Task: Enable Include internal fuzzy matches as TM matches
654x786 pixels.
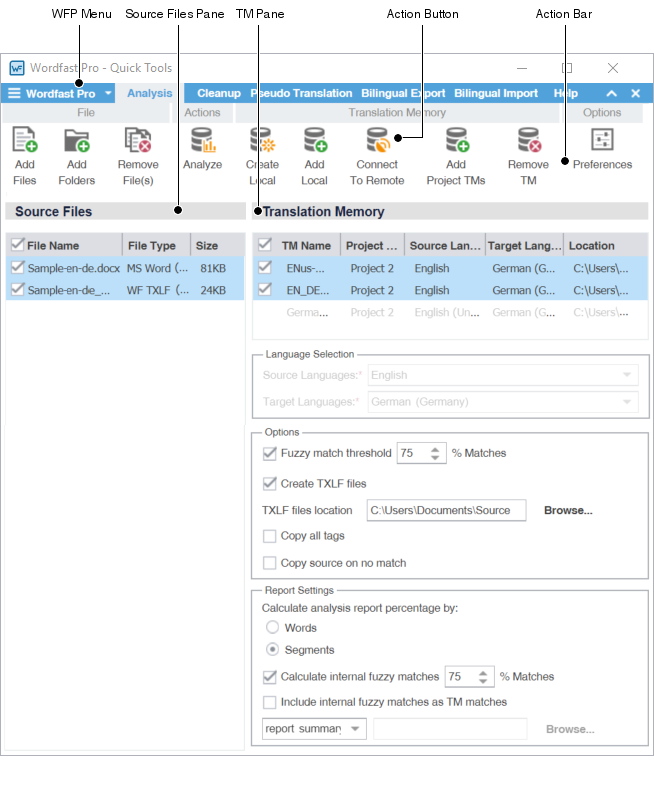Action: point(270,702)
